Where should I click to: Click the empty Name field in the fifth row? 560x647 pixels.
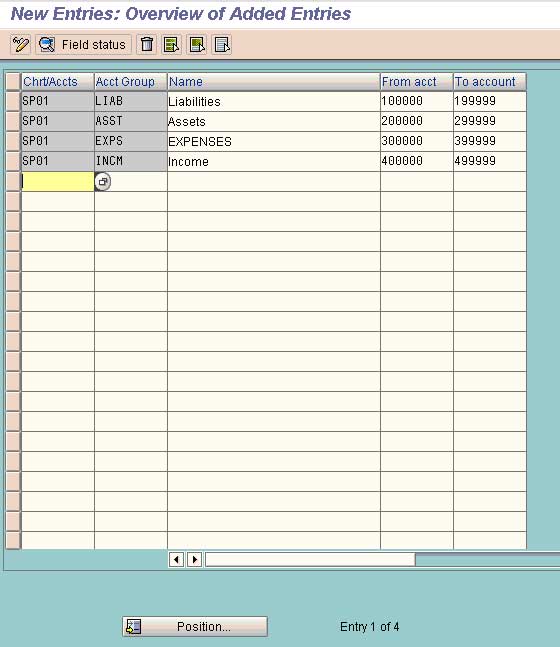point(274,182)
